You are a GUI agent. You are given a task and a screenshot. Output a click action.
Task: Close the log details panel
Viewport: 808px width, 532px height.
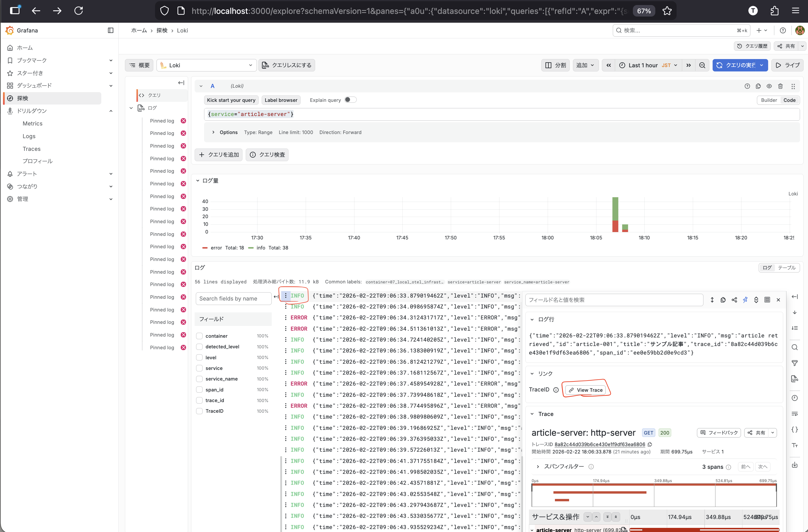tap(778, 300)
